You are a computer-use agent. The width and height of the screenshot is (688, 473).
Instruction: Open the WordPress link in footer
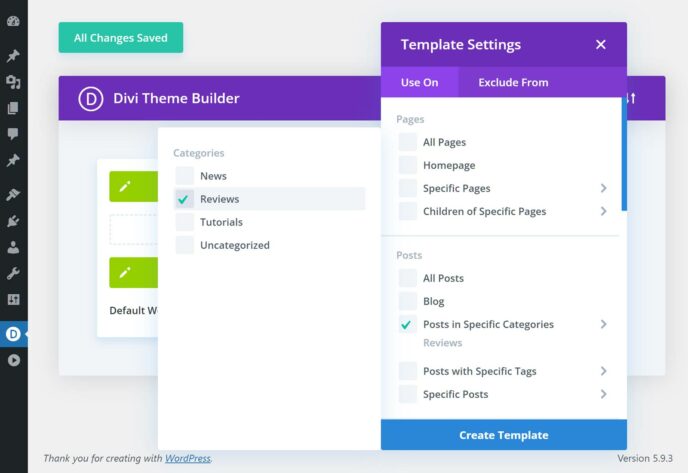(188, 459)
